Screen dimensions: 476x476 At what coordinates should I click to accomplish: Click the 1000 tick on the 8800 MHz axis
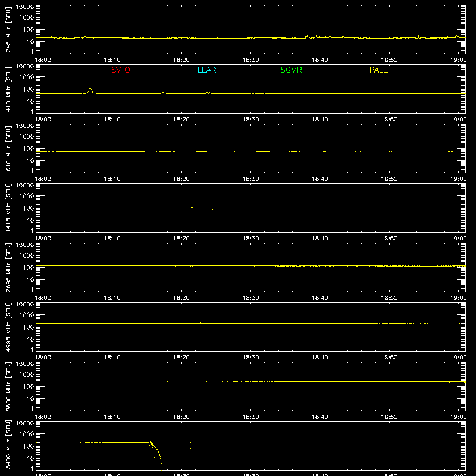(x=27, y=375)
